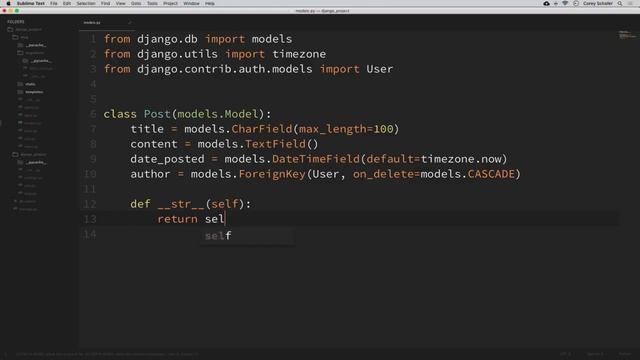Click 'CASCADE' in the author line
The width and height of the screenshot is (640, 360).
pos(491,174)
